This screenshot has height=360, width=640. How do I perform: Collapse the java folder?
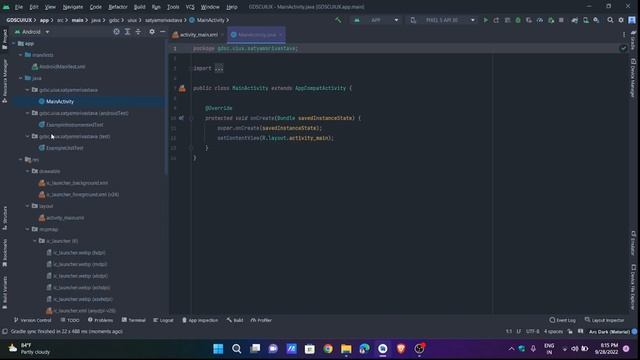coord(21,78)
